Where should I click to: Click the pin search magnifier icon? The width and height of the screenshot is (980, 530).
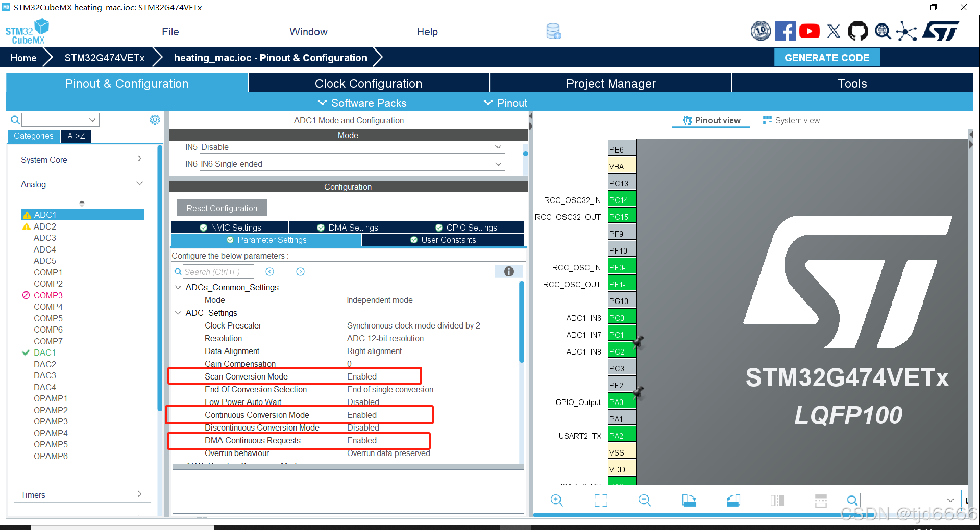[852, 500]
